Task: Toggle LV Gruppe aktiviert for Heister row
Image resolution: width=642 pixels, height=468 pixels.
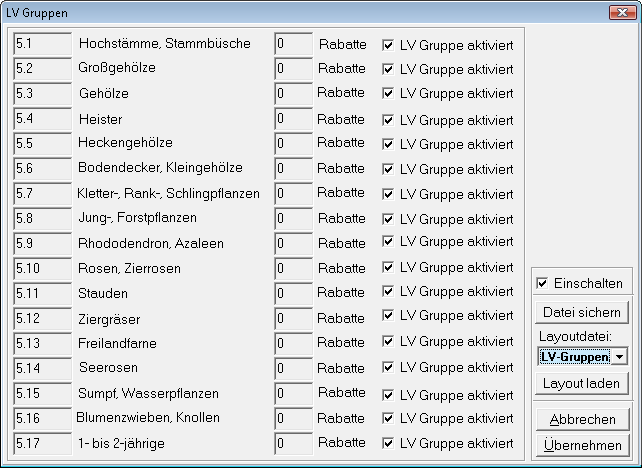Action: coord(389,119)
